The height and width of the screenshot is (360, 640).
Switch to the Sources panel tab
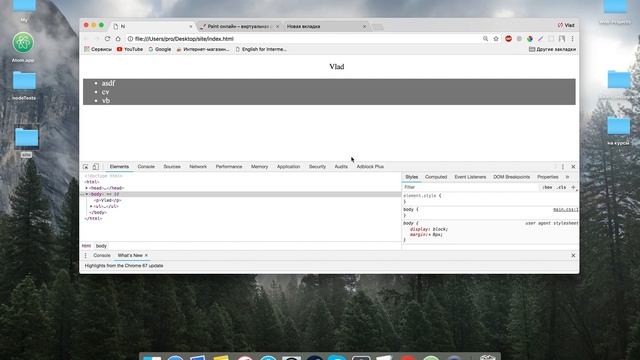pos(172,167)
